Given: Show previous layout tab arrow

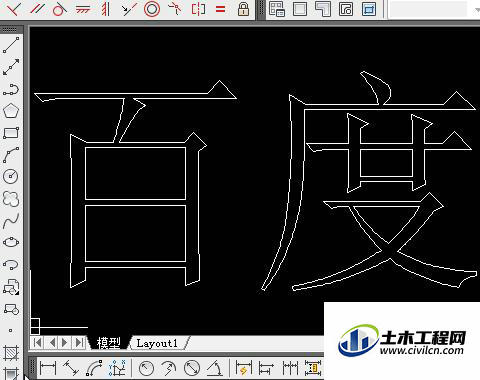Looking at the screenshot, I should [x=52, y=343].
